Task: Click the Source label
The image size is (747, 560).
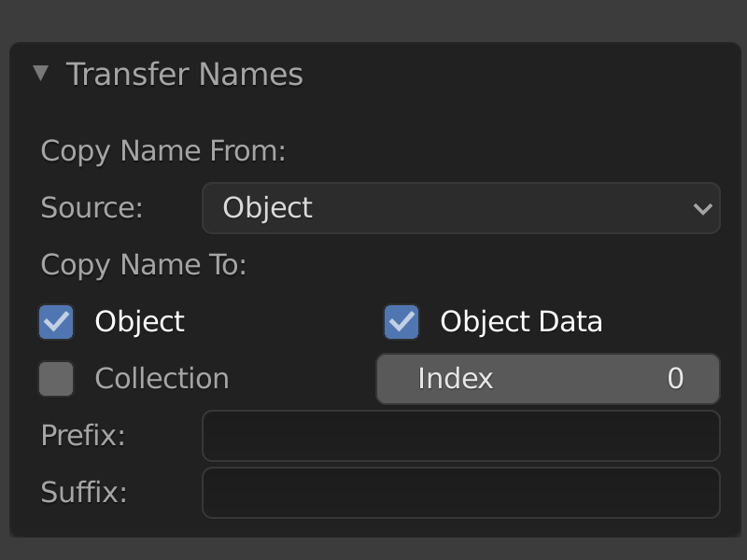Action: point(91,208)
